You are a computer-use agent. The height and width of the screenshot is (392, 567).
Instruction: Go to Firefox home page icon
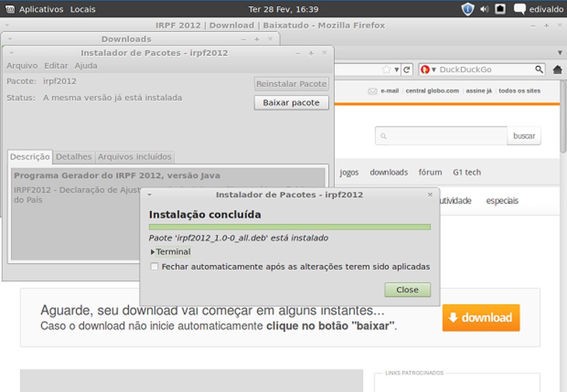(558, 70)
